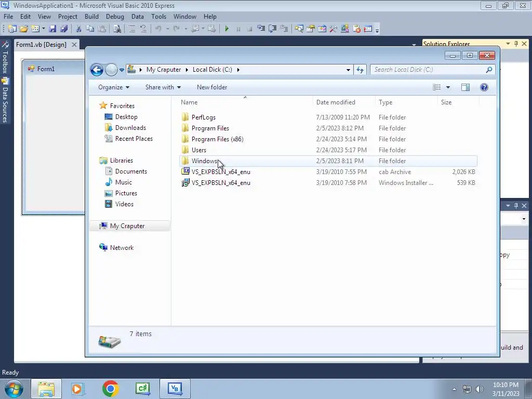Open the Organize dropdown menu
Image resolution: width=532 pixels, height=399 pixels.
click(114, 87)
